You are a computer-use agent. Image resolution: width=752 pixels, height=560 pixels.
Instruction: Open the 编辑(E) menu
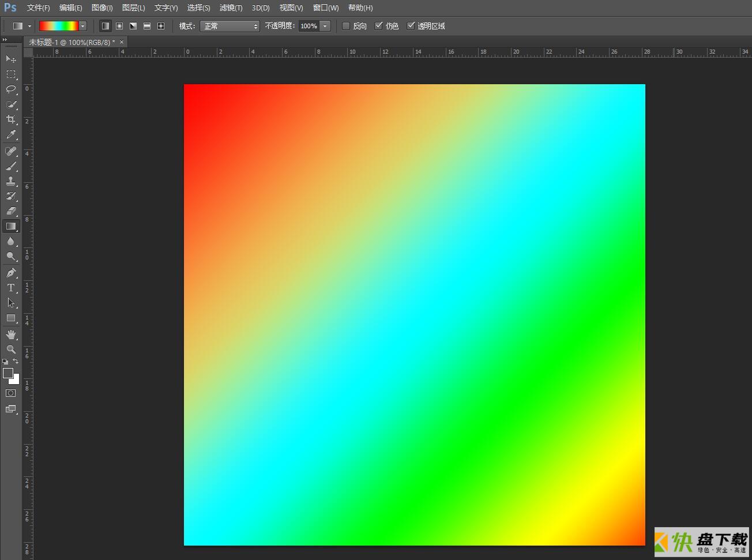click(x=70, y=7)
